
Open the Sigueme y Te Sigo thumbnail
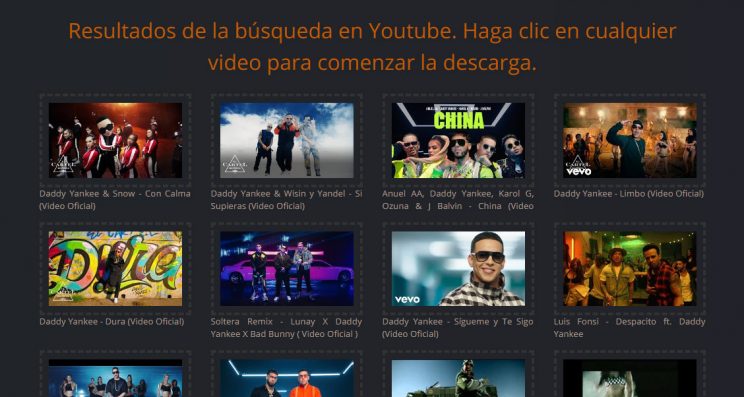click(x=458, y=268)
